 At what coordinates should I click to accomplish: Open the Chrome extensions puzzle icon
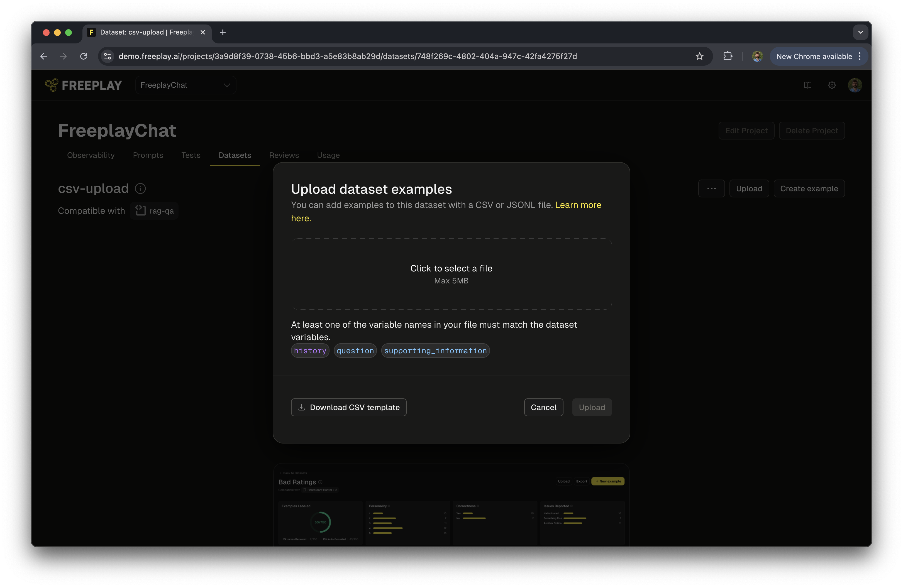(727, 56)
